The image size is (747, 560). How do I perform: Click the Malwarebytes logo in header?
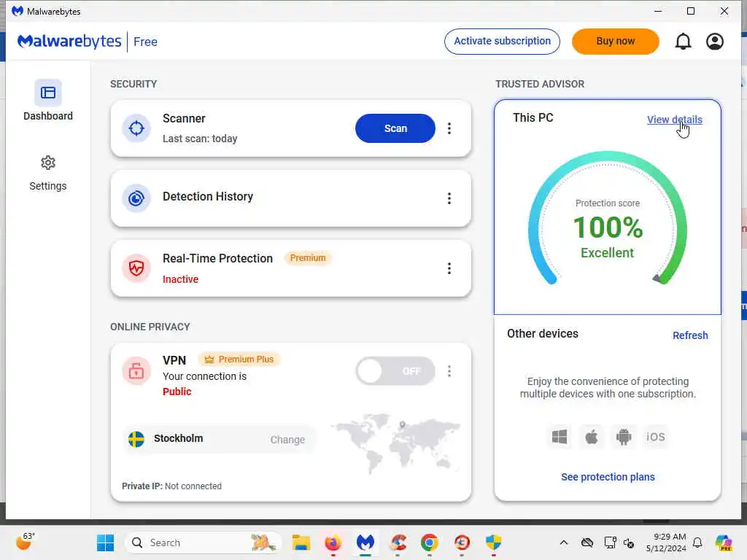click(69, 42)
